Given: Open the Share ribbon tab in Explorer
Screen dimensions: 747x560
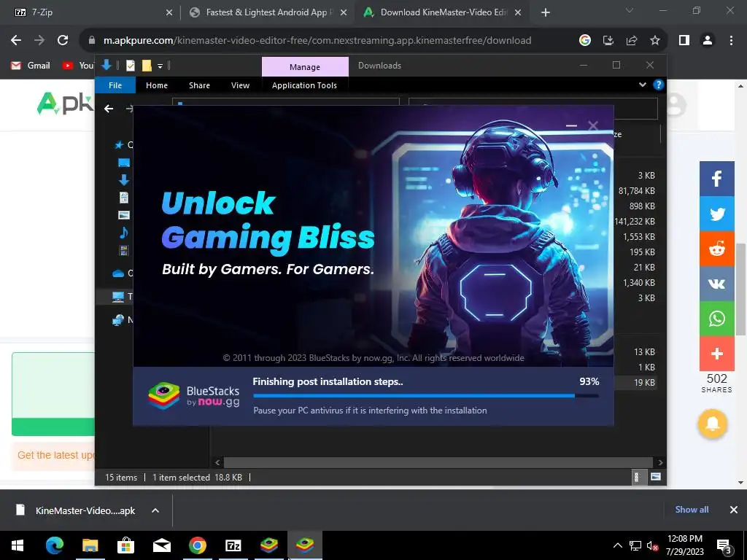Looking at the screenshot, I should (x=199, y=85).
